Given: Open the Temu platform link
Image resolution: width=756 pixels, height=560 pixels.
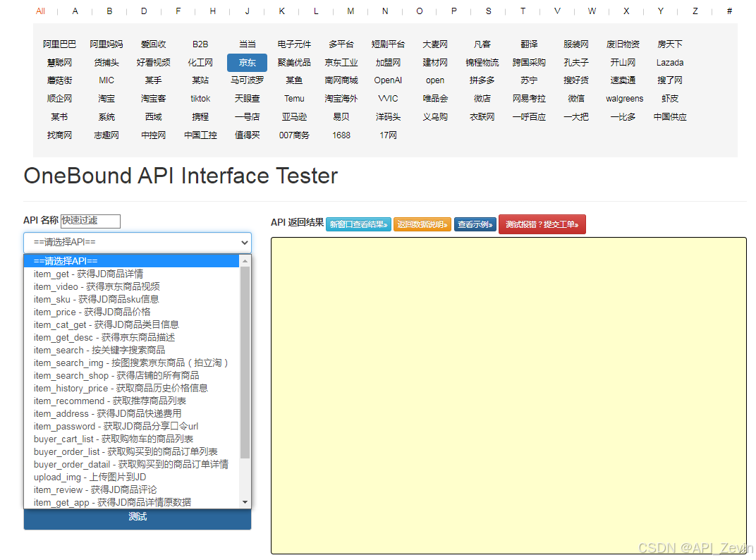Looking at the screenshot, I should pyautogui.click(x=294, y=99).
